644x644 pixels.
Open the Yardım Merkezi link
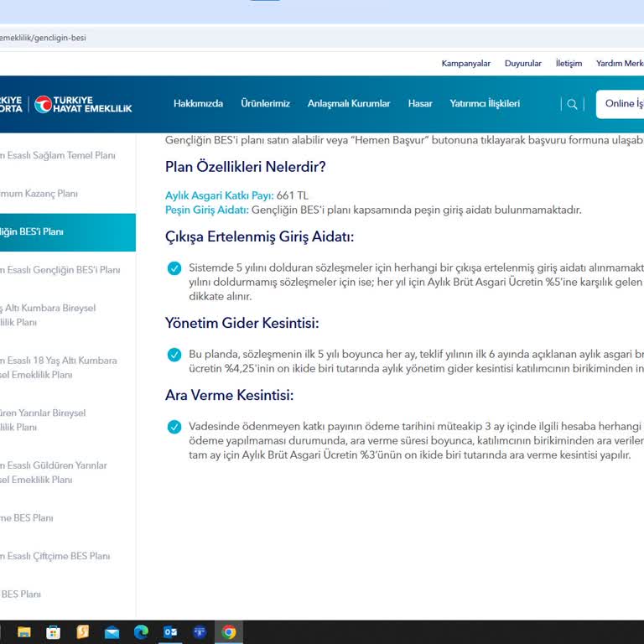(x=620, y=63)
